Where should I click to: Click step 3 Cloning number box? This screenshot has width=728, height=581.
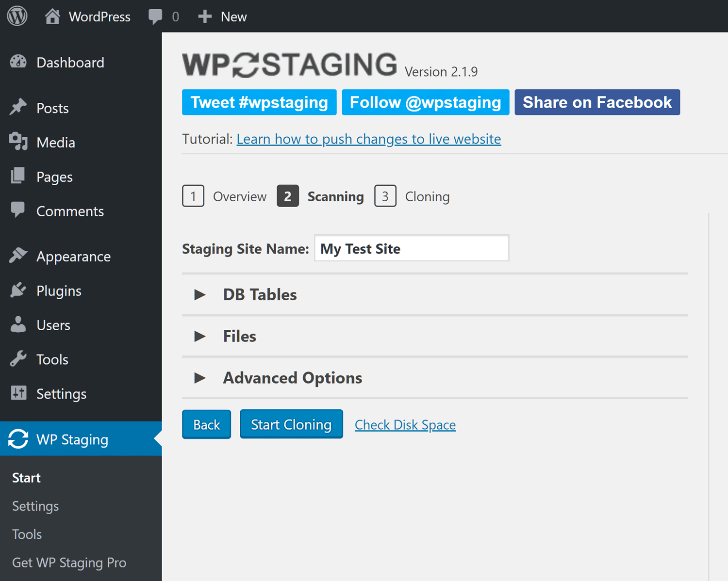pos(385,196)
